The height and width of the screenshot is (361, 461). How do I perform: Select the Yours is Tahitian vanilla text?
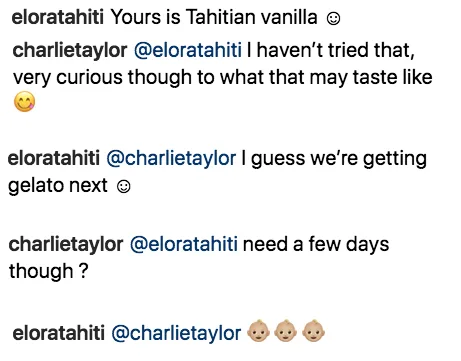214,17
